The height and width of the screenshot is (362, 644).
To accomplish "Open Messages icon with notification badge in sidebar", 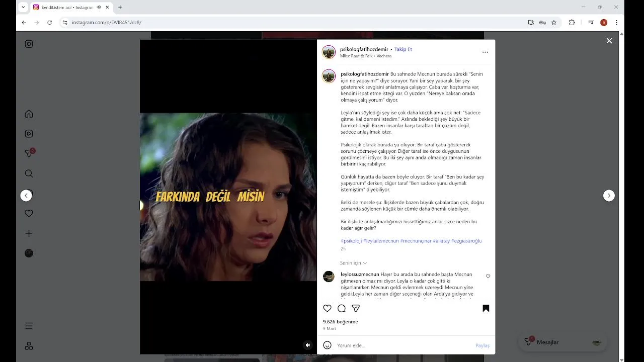I will point(29,153).
